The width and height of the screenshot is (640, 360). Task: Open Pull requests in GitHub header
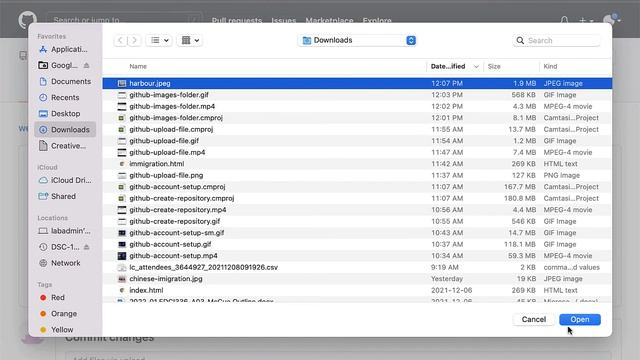pyautogui.click(x=237, y=20)
